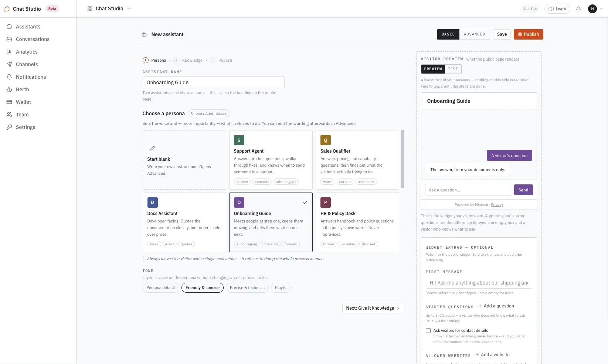Select the Persona default tone
608x364 pixels.
[161, 288]
